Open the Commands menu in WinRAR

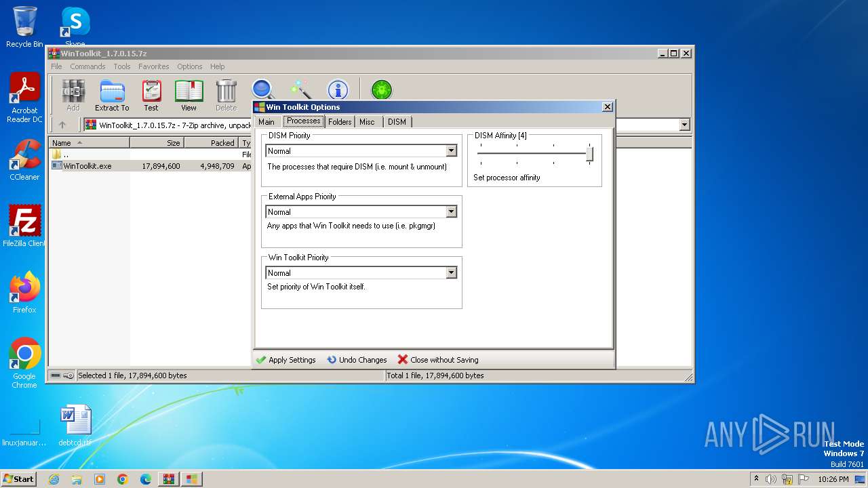click(87, 66)
